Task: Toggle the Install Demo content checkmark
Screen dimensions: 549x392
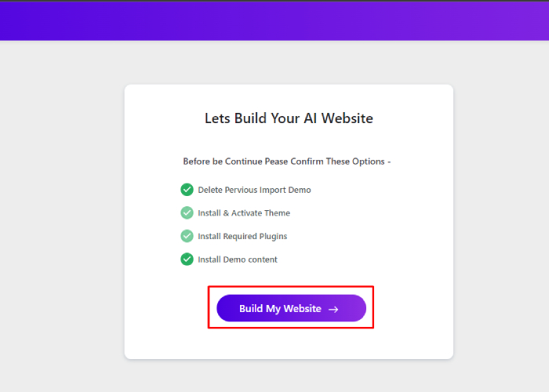Action: 187,260
